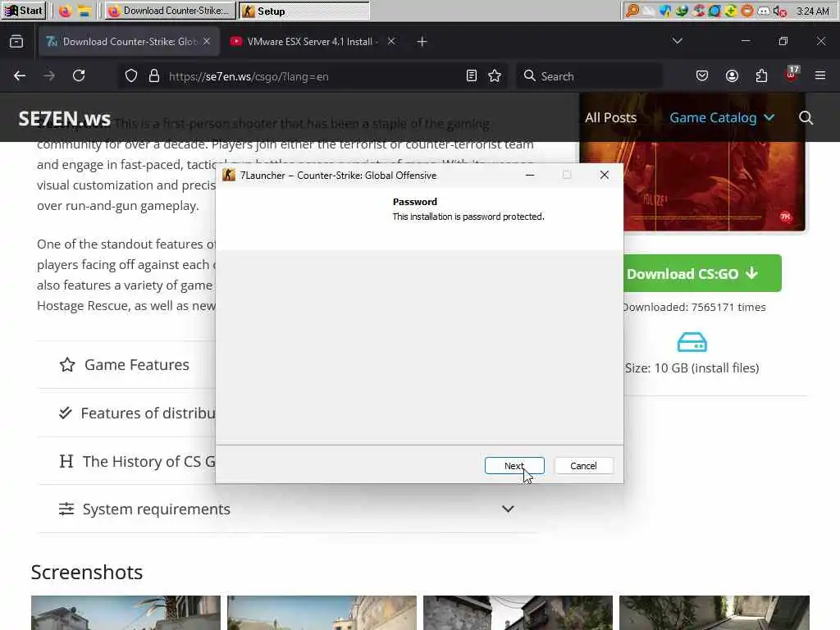Open the orange magnifier tray icon
The height and width of the screenshot is (630, 840).
point(632,11)
